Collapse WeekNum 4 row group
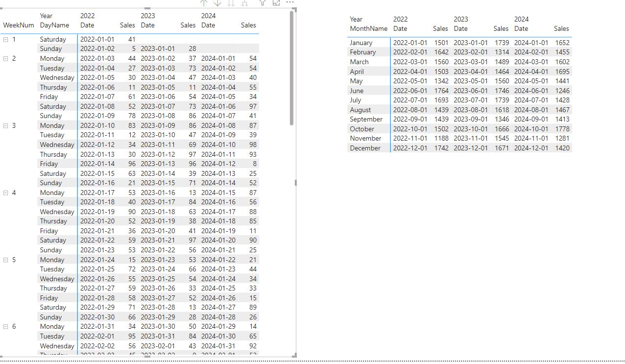 [x=5, y=193]
